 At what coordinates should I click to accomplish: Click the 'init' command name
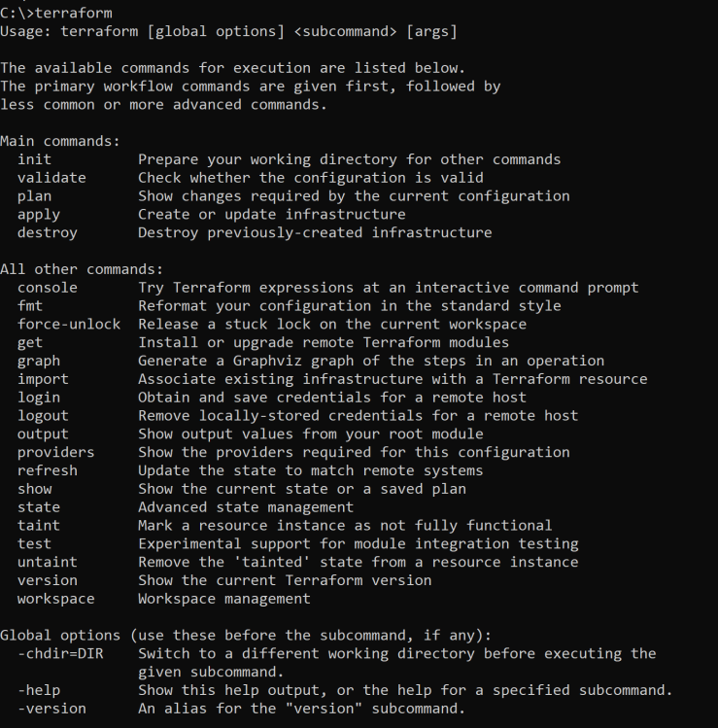[34, 159]
